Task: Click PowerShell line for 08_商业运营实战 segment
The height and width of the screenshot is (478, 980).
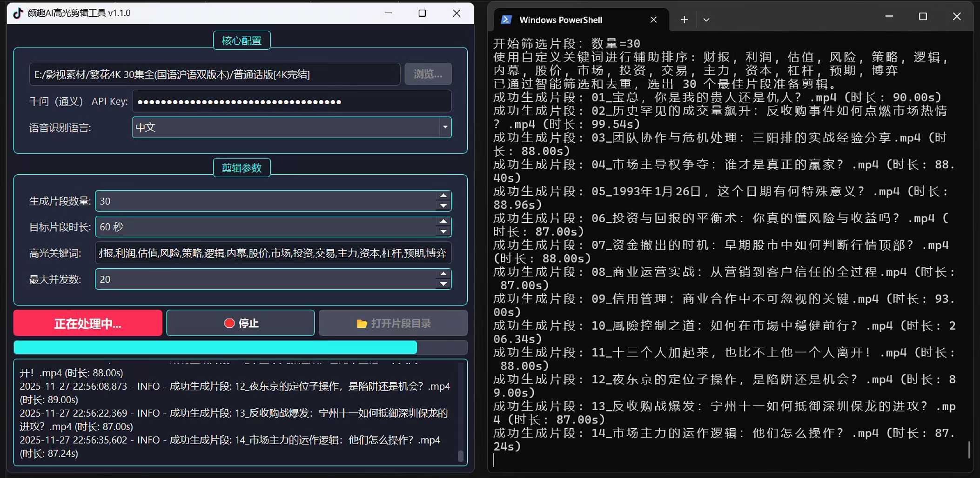Action: click(725, 279)
